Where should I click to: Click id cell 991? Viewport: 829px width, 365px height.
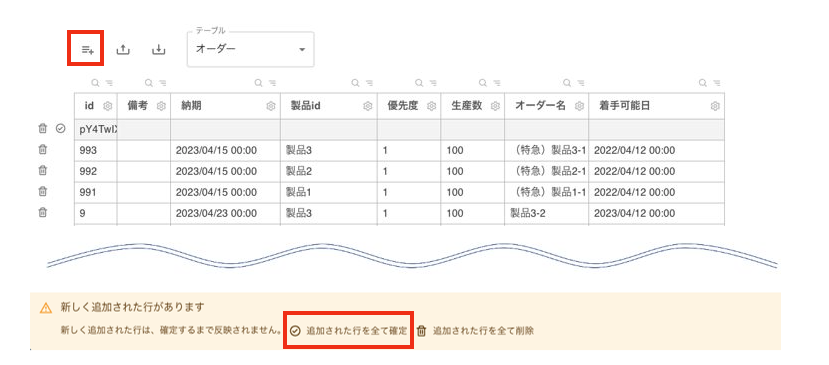[x=96, y=193]
